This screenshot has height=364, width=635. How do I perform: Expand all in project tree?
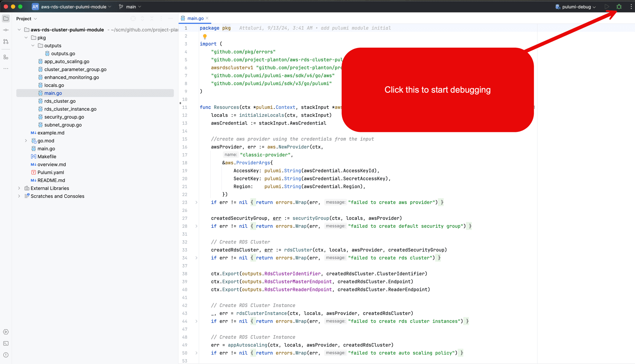[x=142, y=19]
